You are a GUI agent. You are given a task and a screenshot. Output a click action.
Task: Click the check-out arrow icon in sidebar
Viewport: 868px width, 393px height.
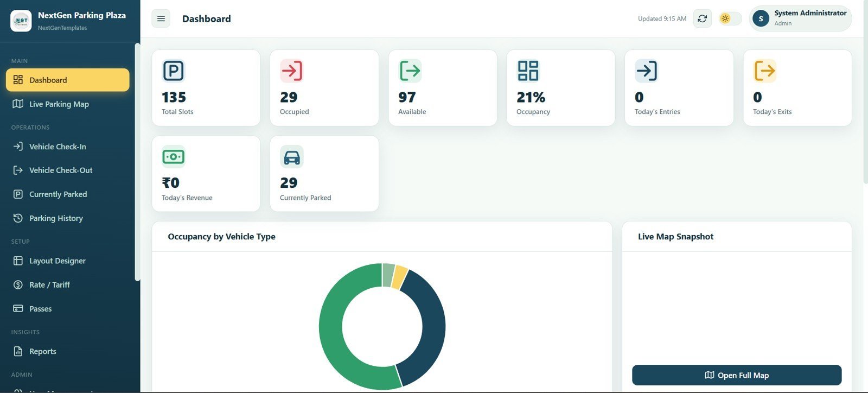[x=18, y=170]
